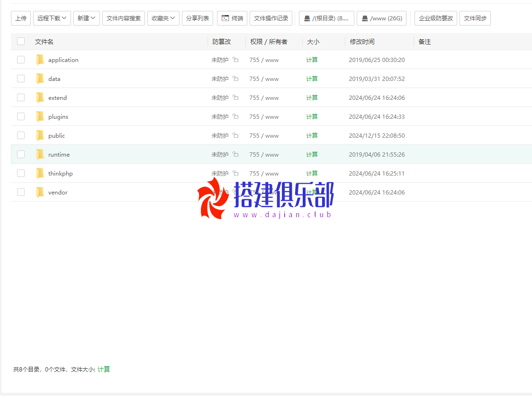Open the thinkphp folder name
The image size is (532, 398).
60,174
